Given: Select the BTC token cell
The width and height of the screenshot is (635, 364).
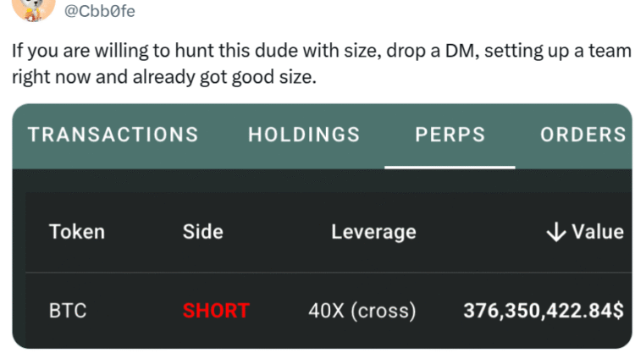Looking at the screenshot, I should tap(68, 311).
